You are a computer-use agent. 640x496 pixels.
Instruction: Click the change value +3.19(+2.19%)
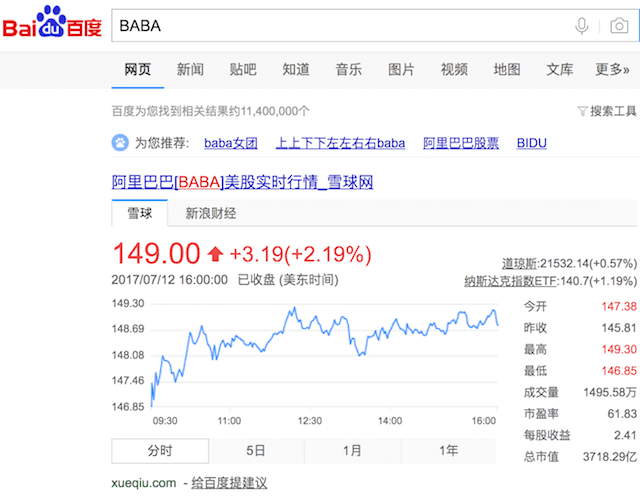[x=301, y=254]
